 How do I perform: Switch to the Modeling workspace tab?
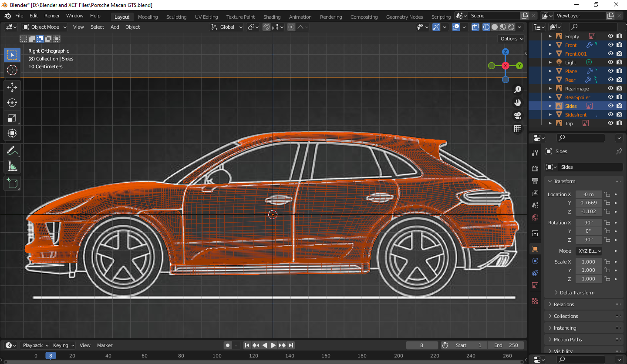pyautogui.click(x=148, y=17)
